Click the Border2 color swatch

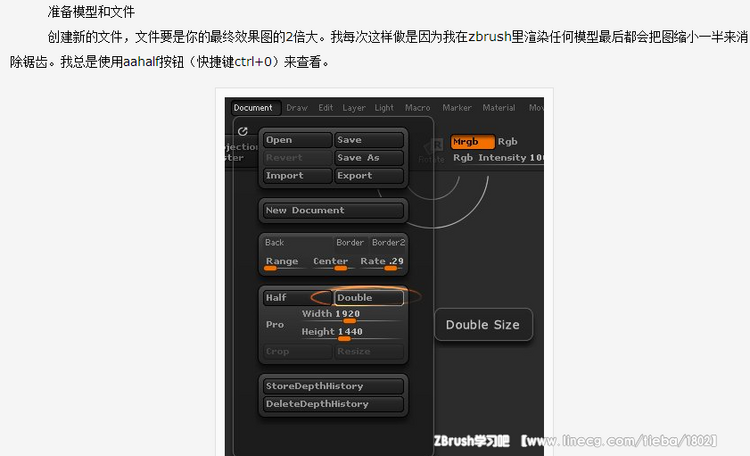point(388,243)
